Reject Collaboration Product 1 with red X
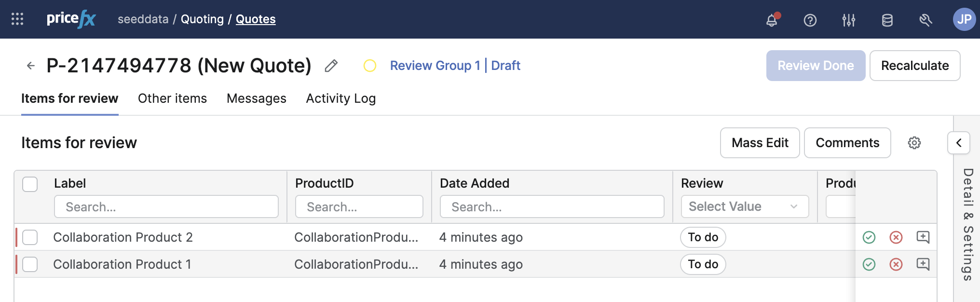980x302 pixels. [x=896, y=264]
